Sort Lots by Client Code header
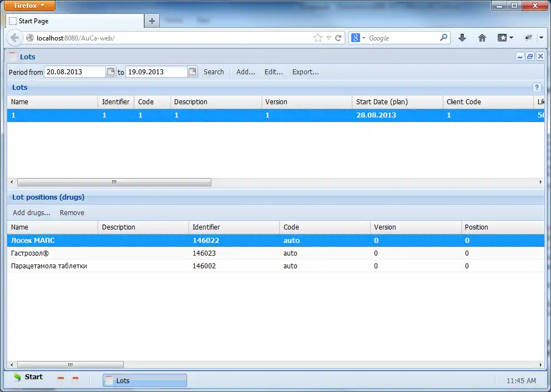Viewport: 551px width, 392px height. (x=488, y=102)
